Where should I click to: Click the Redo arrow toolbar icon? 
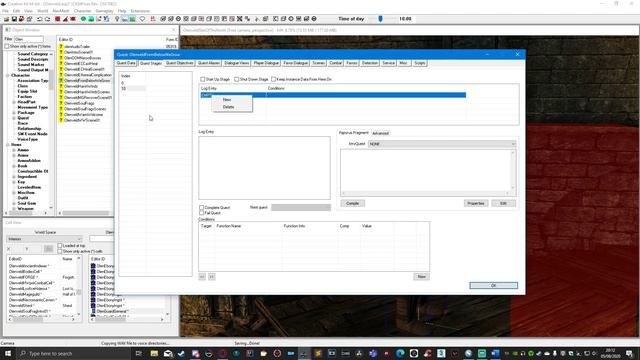47,19
